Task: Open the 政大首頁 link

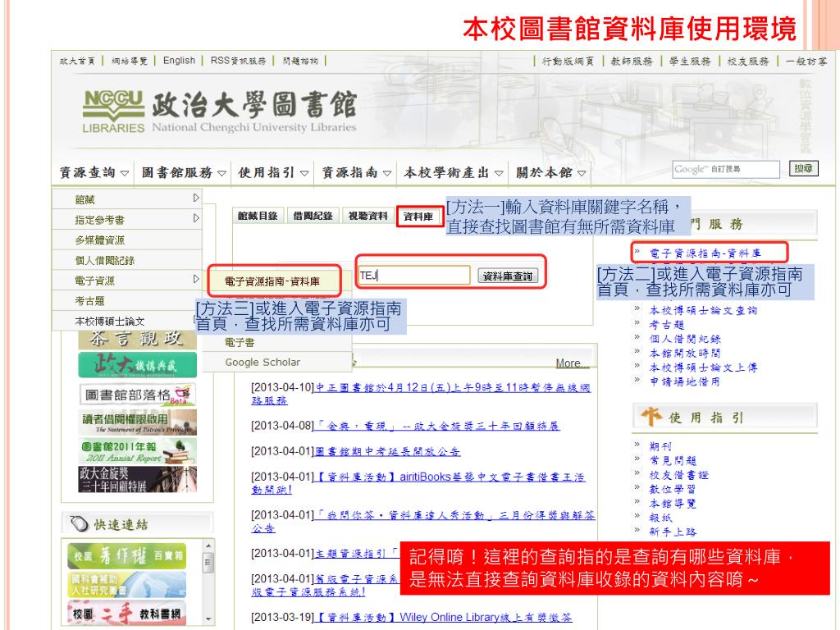Action: click(77, 61)
